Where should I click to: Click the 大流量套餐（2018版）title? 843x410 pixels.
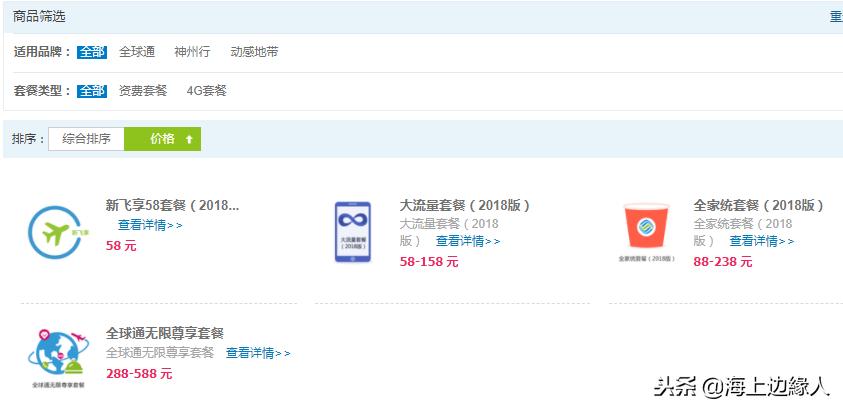(465, 205)
